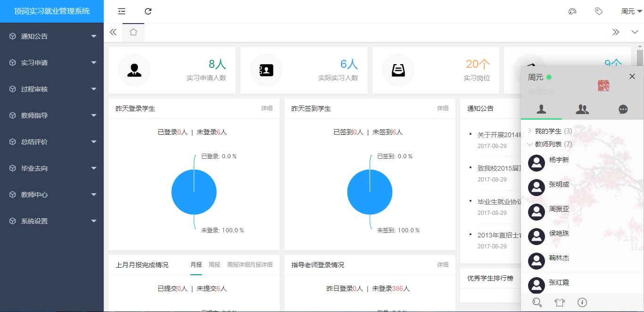Open the shirt skin icon in chat footer
This screenshot has width=644, height=312.
559,302
